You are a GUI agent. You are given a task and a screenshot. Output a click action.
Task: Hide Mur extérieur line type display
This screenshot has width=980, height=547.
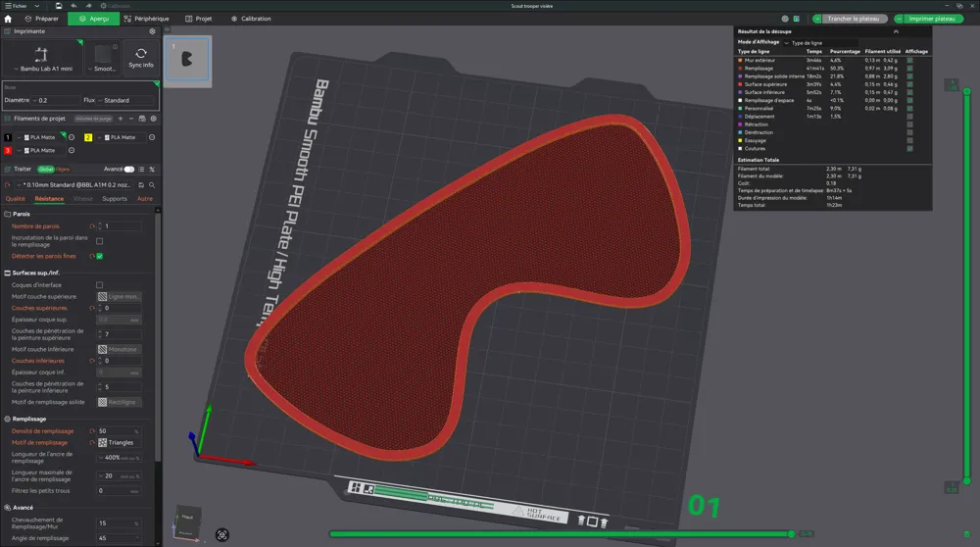(x=909, y=60)
